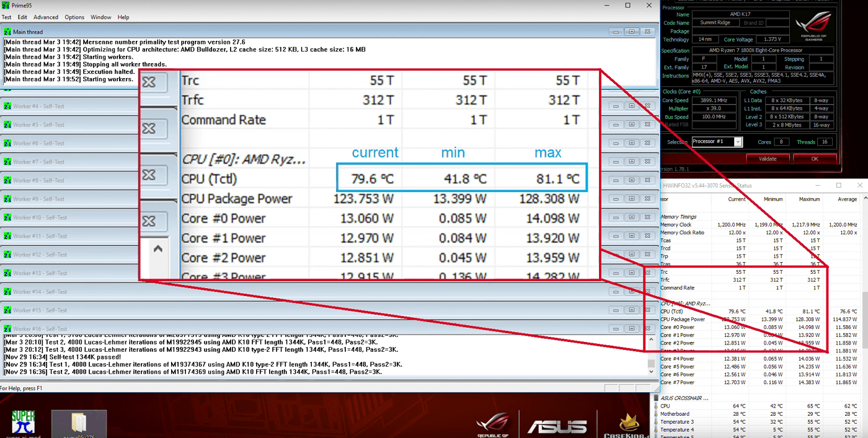868x438 pixels.
Task: Click the Worker #4 Self-Test window icon
Action: coord(7,106)
